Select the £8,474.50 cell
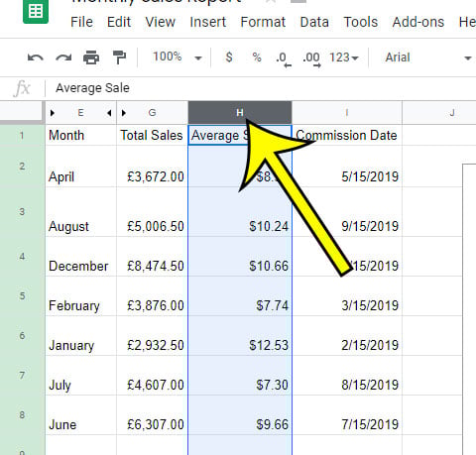 coord(152,257)
